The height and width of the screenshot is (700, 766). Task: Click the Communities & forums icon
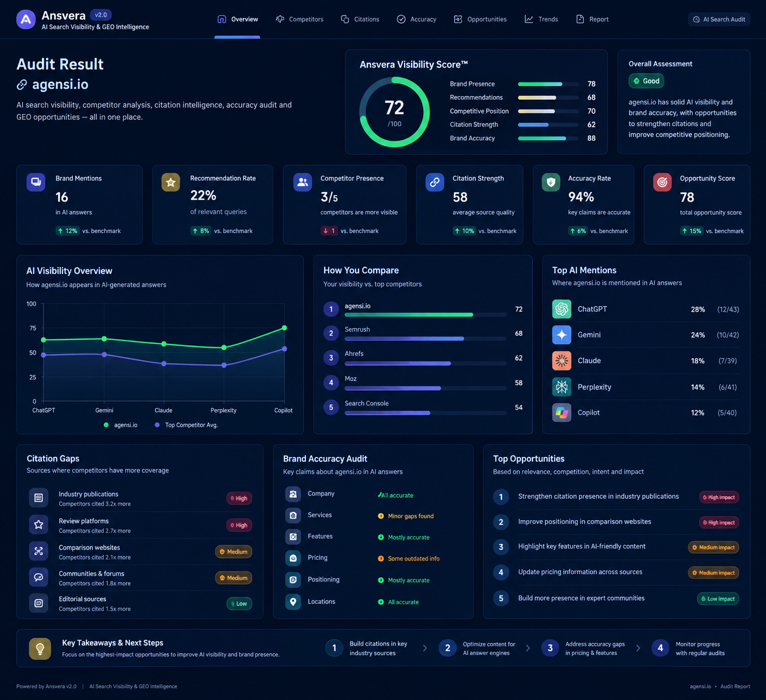[39, 577]
